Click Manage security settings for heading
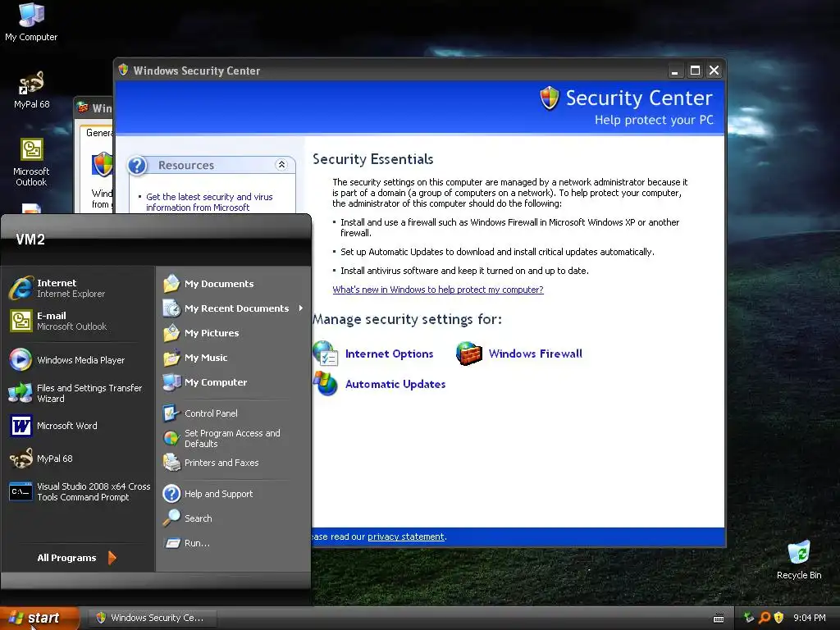 [x=407, y=319]
